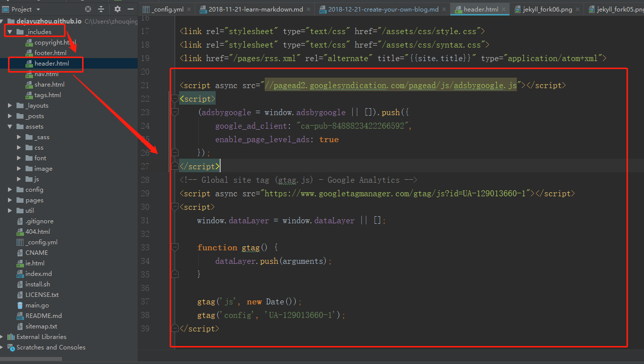Collapse the _includes folder arrow
This screenshot has width=644, height=364.
pos(10,32)
